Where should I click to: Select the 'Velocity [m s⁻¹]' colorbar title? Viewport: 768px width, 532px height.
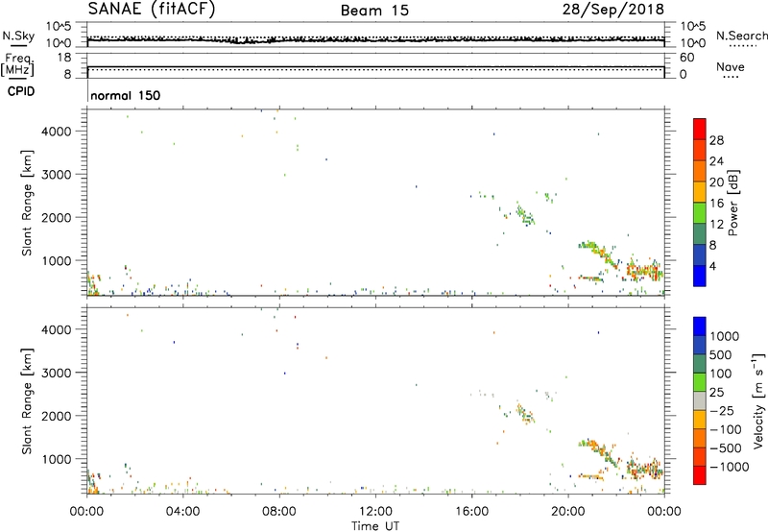758,401
